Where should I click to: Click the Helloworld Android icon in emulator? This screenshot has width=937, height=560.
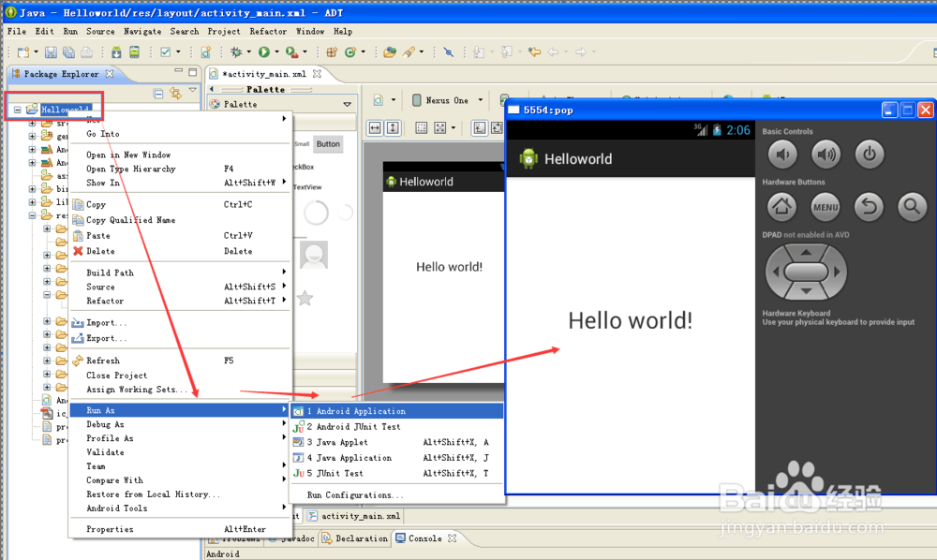pyautogui.click(x=528, y=159)
